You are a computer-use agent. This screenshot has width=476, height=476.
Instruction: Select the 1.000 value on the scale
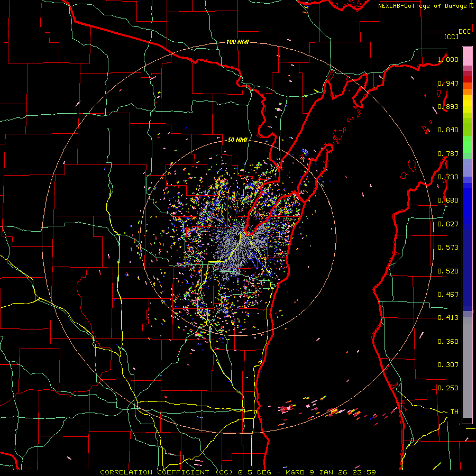448,59
